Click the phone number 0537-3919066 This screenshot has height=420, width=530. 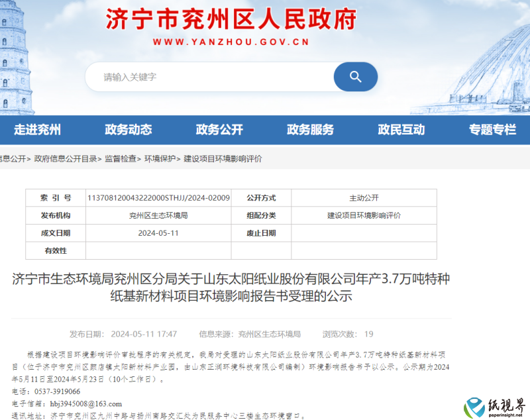coord(57,392)
